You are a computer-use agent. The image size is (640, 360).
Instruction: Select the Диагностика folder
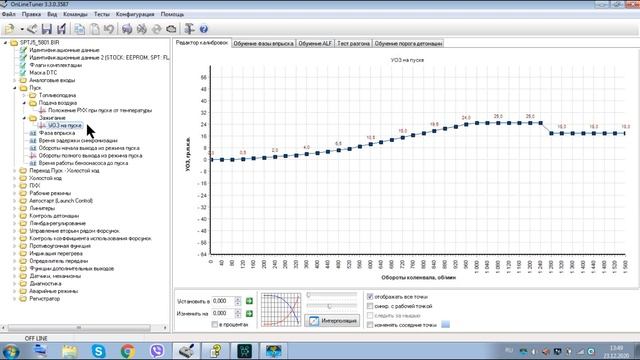(x=45, y=284)
